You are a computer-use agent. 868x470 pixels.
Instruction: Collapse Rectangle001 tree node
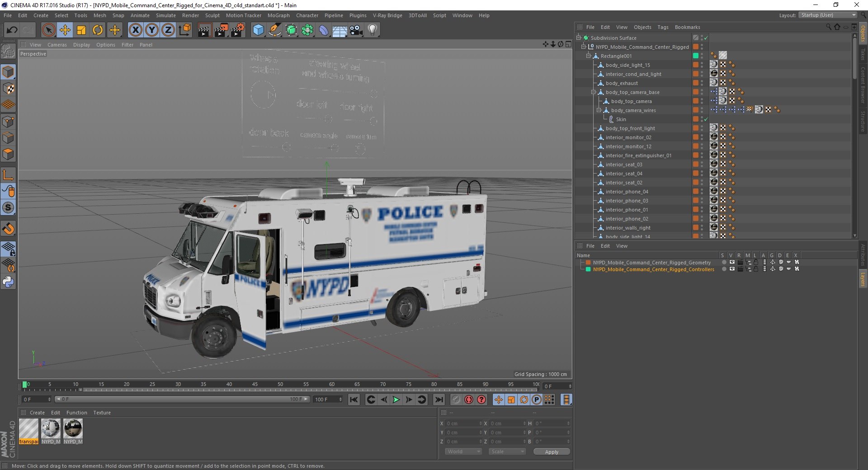tap(589, 56)
